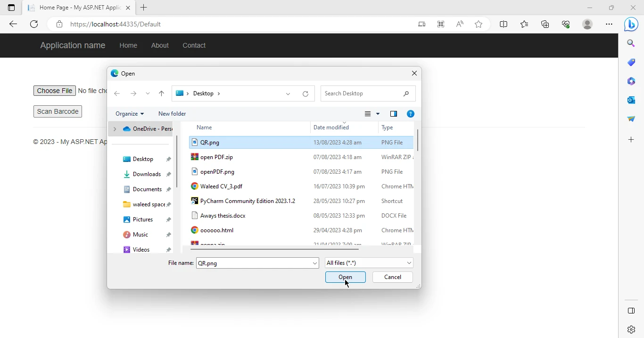Expand the OneDrive tree node

(115, 129)
